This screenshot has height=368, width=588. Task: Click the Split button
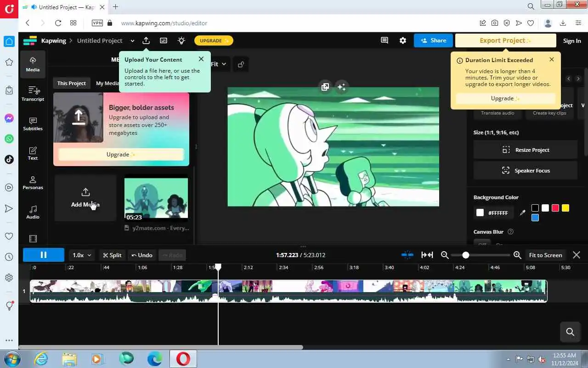(112, 255)
